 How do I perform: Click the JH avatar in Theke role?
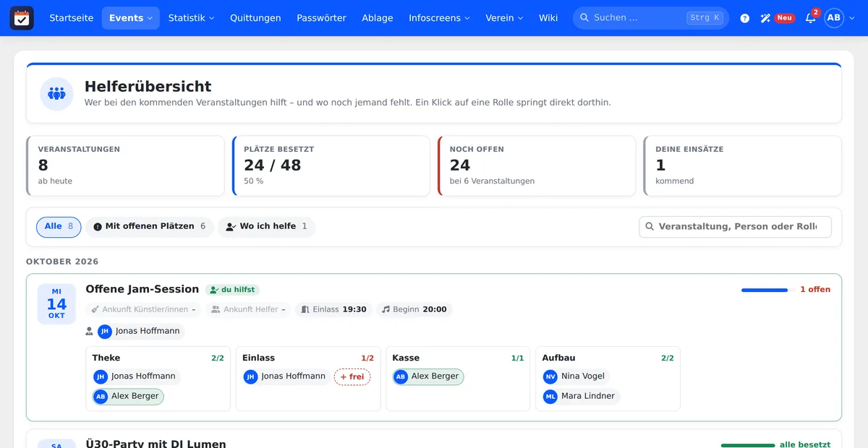click(101, 376)
